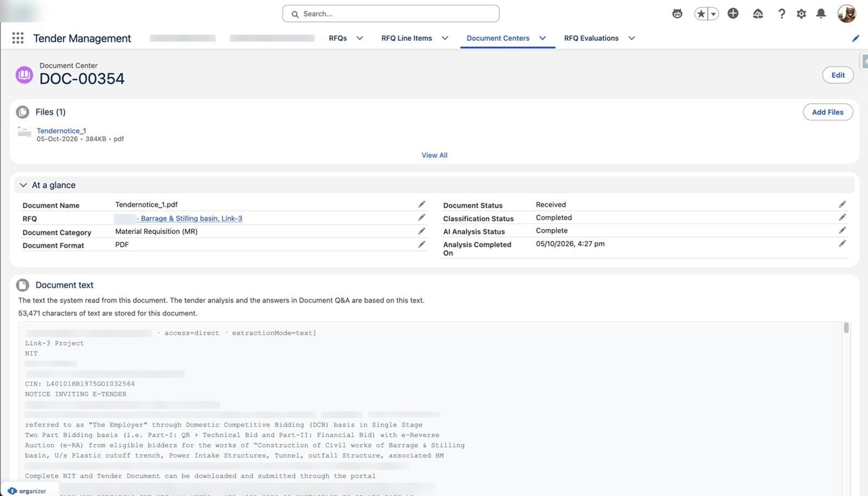Open the Notifications bell
The image size is (868, 496).
[x=821, y=14]
